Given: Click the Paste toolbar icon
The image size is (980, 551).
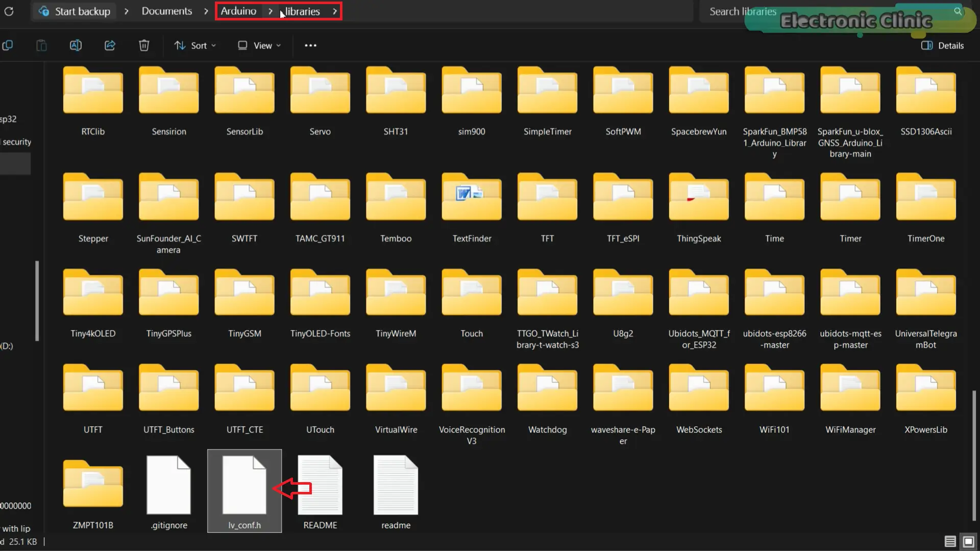Looking at the screenshot, I should click(41, 45).
